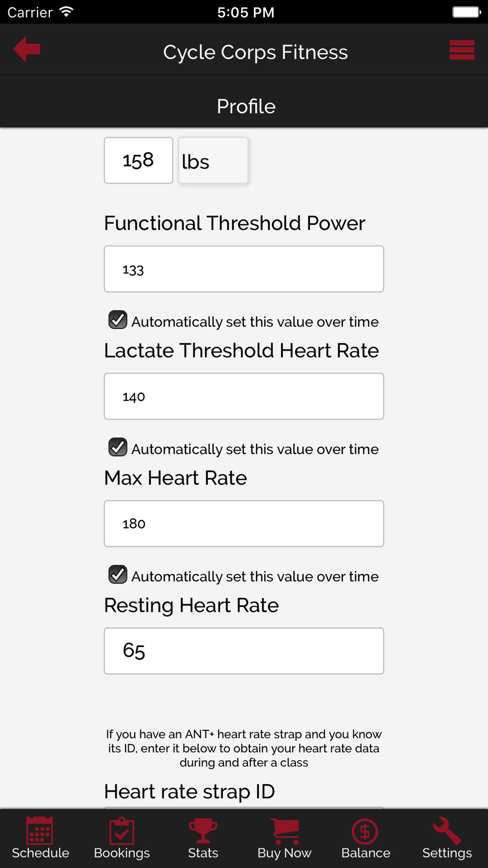Open the lbs weight unit dropdown
Screen dimensions: 488x868
[x=213, y=161]
